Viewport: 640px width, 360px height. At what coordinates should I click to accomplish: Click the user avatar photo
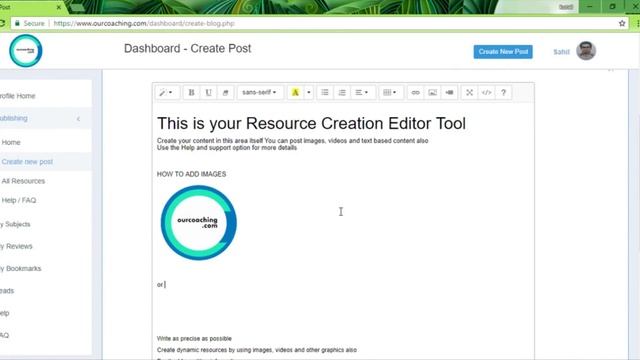[x=586, y=51]
